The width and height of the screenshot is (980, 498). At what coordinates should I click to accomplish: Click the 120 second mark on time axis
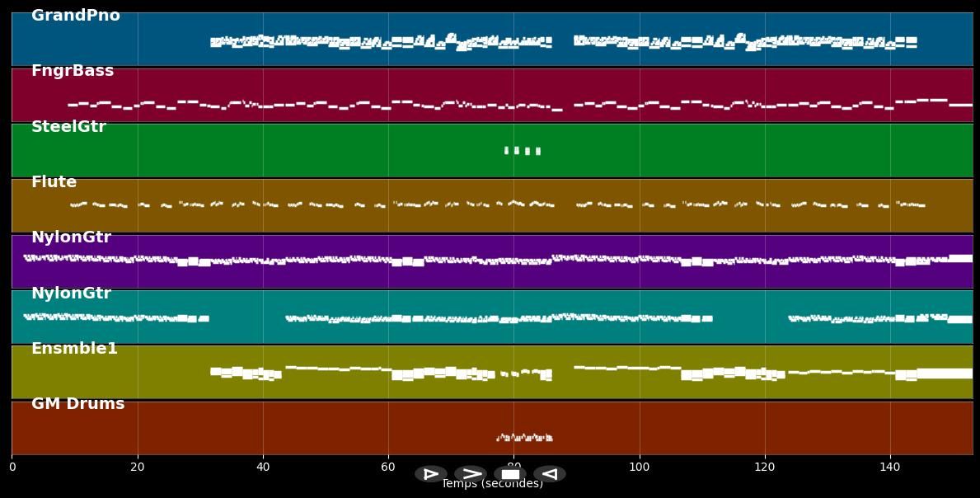click(765, 467)
